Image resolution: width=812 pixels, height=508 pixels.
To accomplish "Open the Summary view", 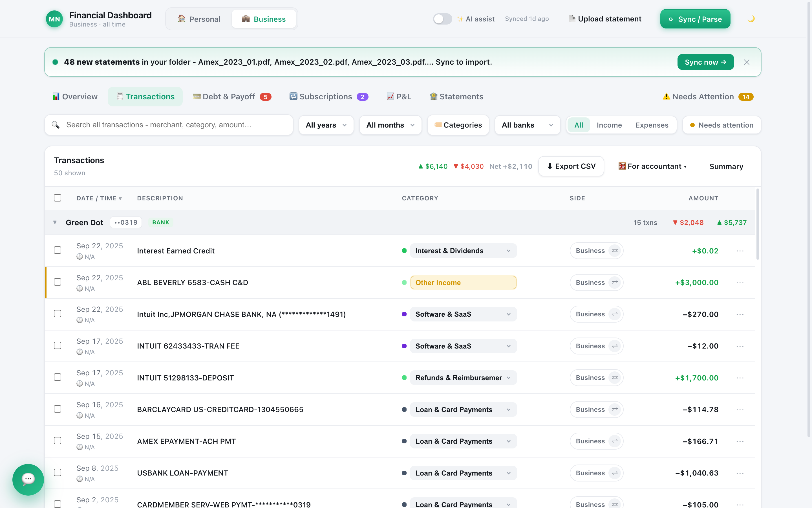I will [x=726, y=166].
